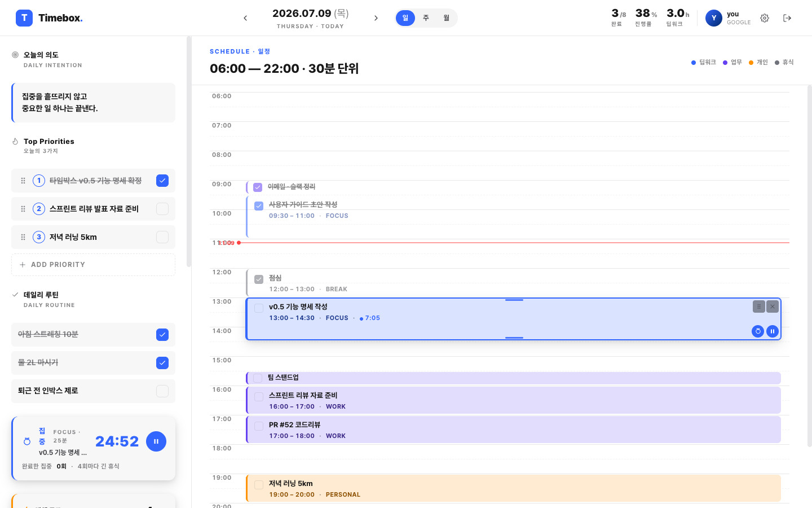Click the 24:52 timer countdown text

coord(117,441)
